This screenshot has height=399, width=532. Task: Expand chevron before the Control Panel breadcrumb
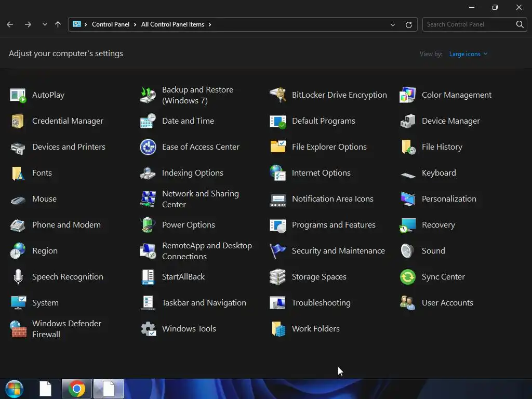coord(86,24)
